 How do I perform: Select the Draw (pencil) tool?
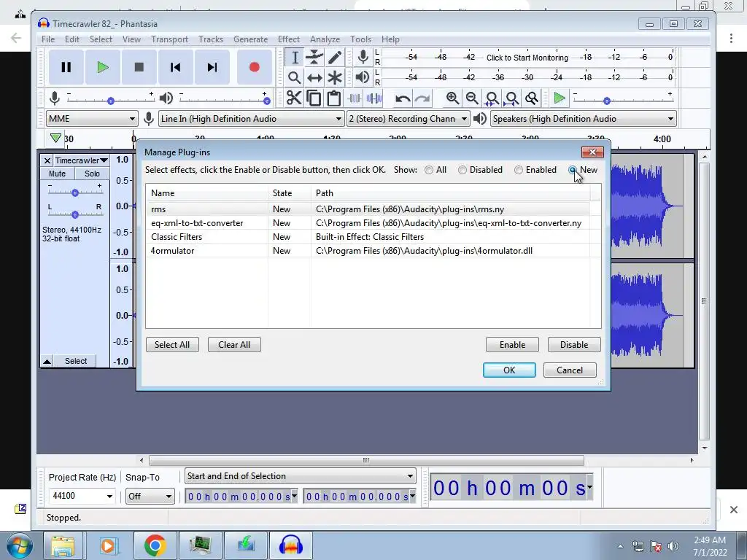[x=334, y=58]
